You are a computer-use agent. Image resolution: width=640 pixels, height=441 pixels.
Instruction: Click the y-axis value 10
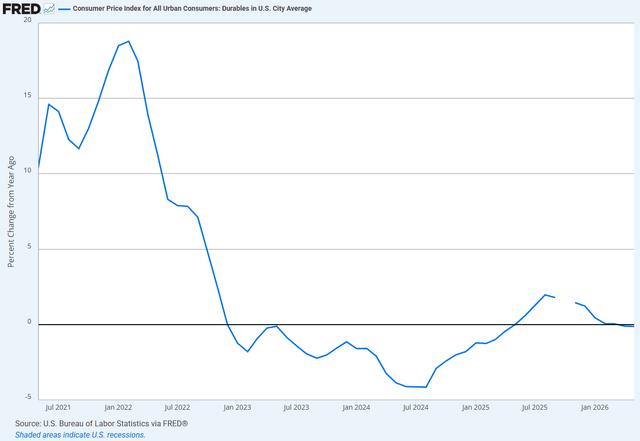click(x=27, y=170)
